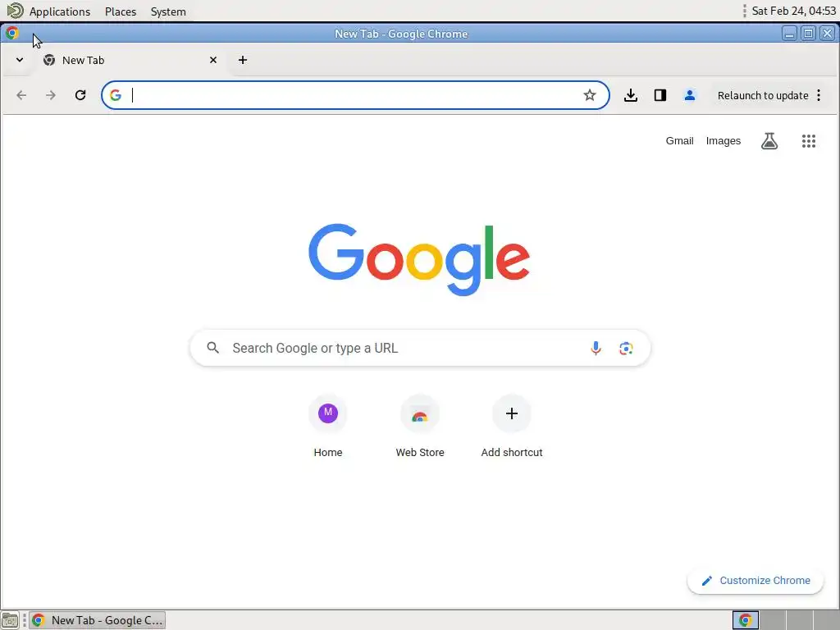Viewport: 840px width, 630px height.
Task: Click the show desktop icon in the bottom panel
Action: point(10,620)
